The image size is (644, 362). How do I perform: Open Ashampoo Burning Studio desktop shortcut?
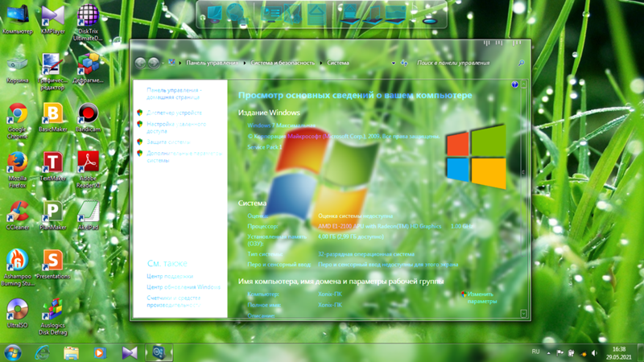[x=17, y=267]
